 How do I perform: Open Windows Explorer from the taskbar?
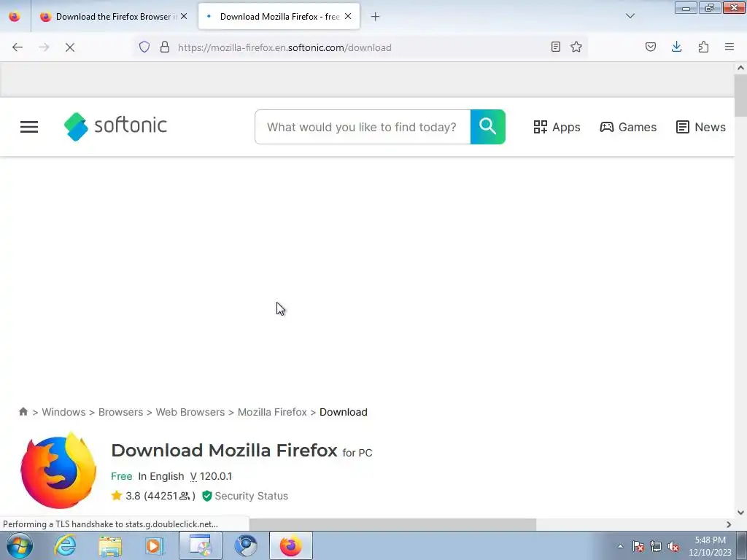110,545
